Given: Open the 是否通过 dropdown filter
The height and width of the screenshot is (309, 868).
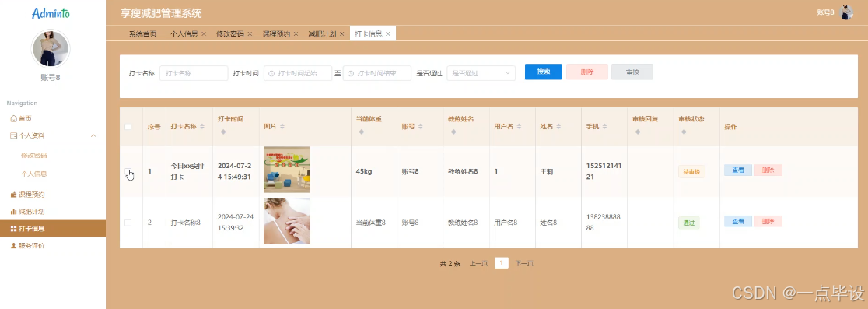Looking at the screenshot, I should 481,73.
